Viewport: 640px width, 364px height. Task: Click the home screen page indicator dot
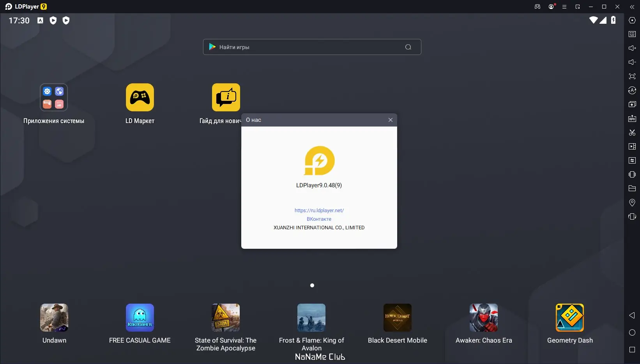point(312,285)
